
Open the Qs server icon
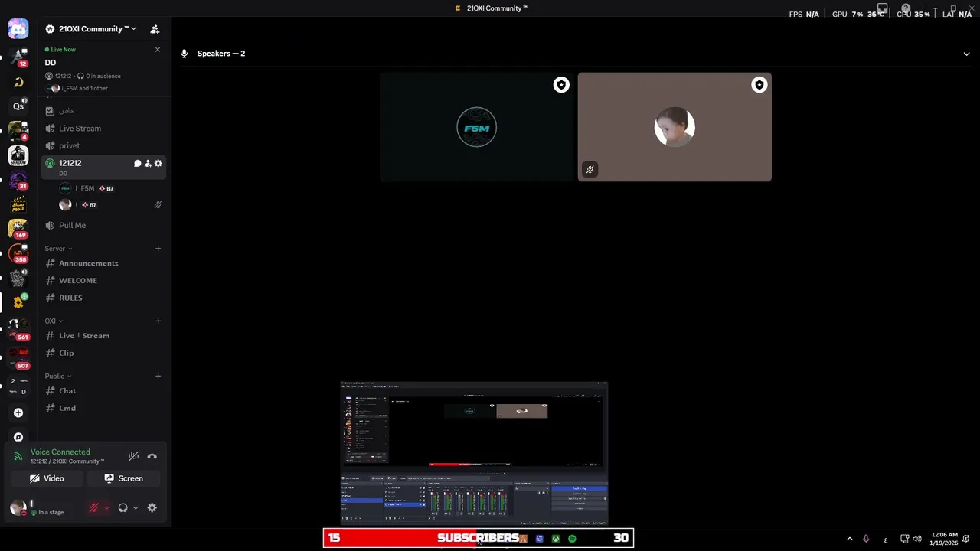tap(18, 106)
